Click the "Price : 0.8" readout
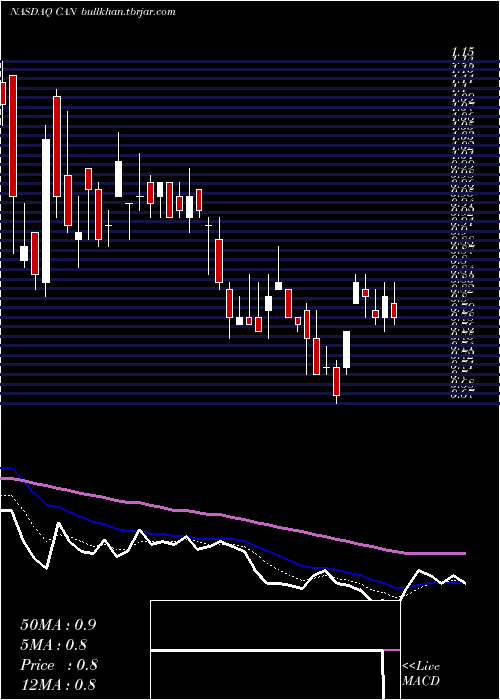This screenshot has width=500, height=700. [59, 665]
